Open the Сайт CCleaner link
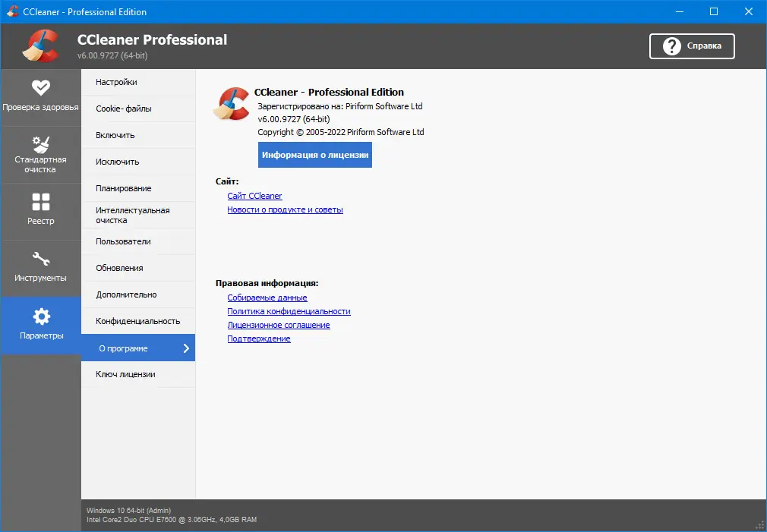 point(254,195)
